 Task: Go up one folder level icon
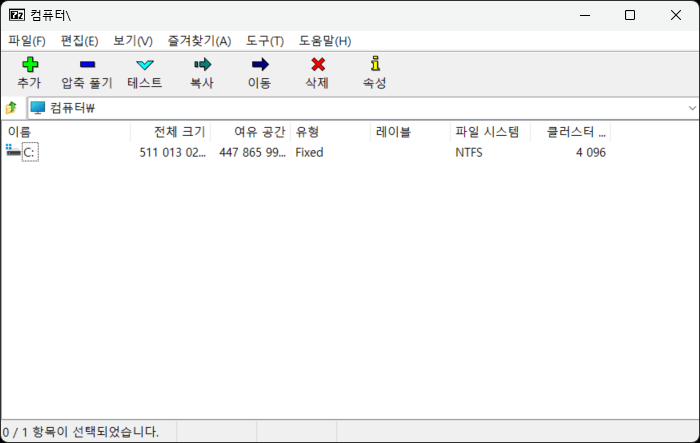coord(12,108)
